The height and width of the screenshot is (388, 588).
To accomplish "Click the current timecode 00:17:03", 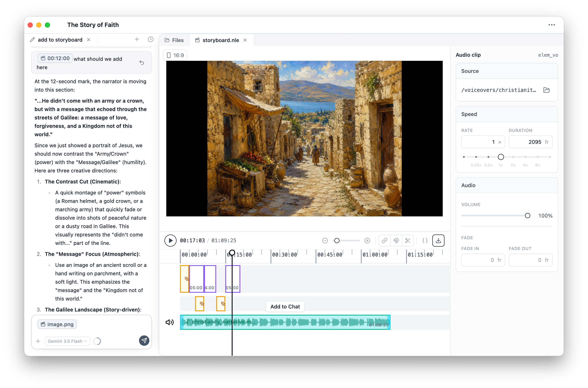I will coord(192,241).
